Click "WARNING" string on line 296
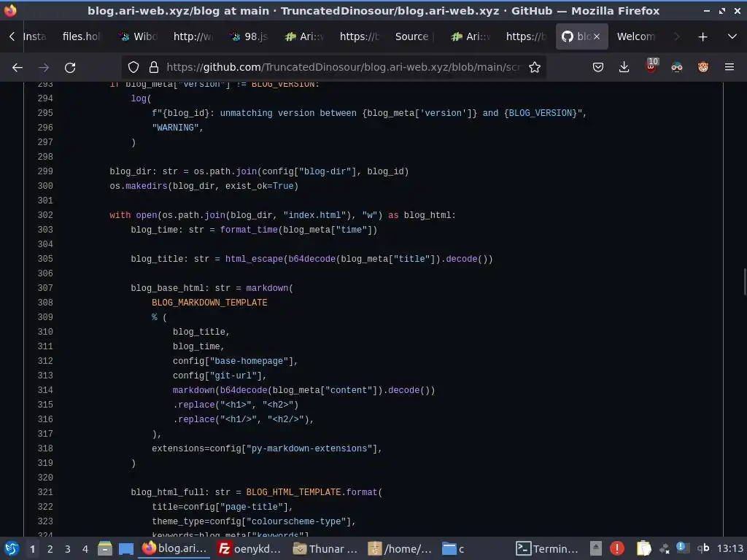Viewport: 747px width, 560px height. [175, 128]
